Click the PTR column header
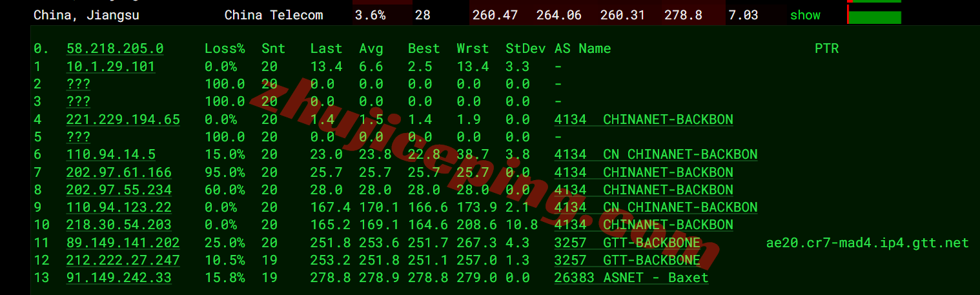The height and width of the screenshot is (295, 980). pos(826,48)
